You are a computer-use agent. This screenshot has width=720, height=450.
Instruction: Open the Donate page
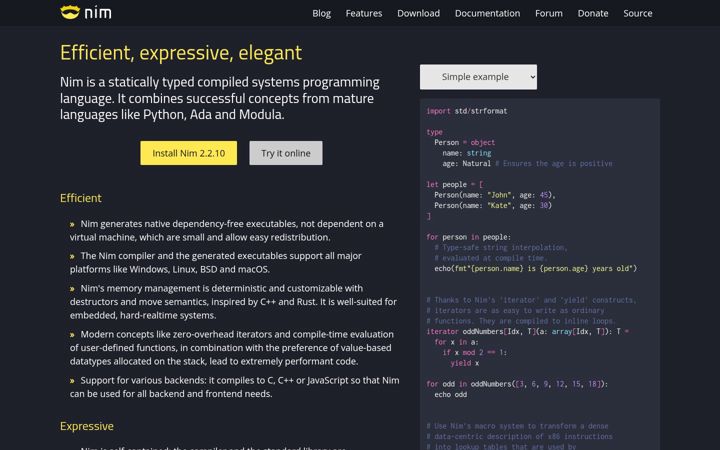[x=593, y=13]
